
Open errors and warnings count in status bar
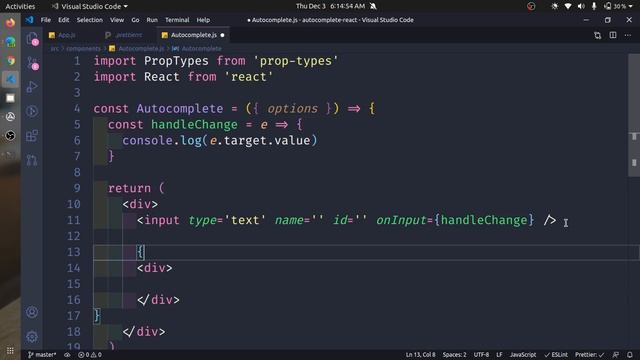[90, 355]
